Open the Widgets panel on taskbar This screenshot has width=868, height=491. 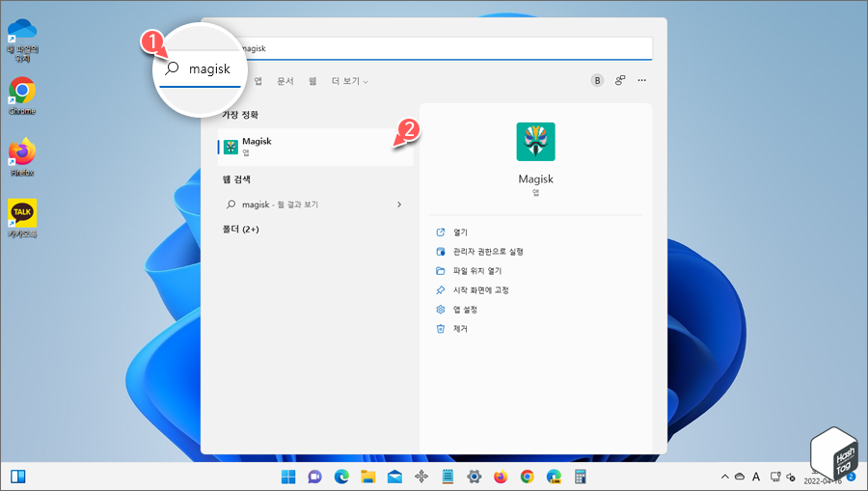(18, 477)
